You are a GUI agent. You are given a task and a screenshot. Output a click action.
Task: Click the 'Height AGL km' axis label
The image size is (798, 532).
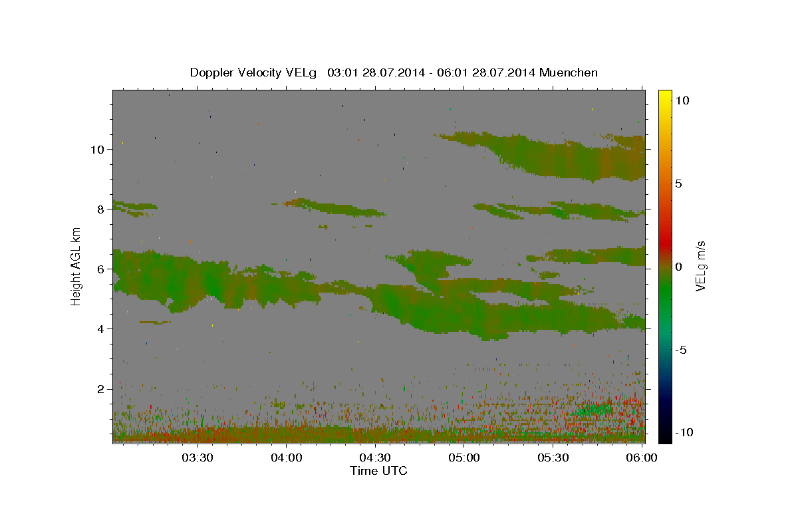(x=76, y=266)
